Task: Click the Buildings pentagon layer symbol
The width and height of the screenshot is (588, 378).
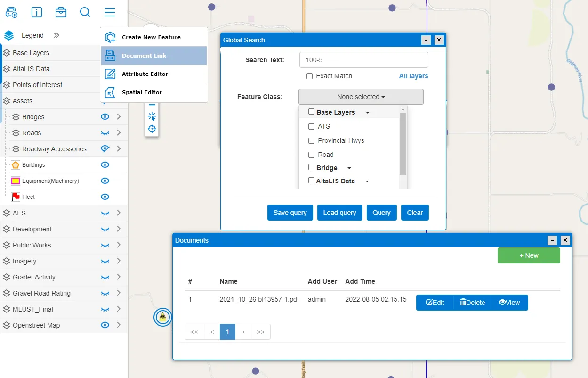Action: 16,165
